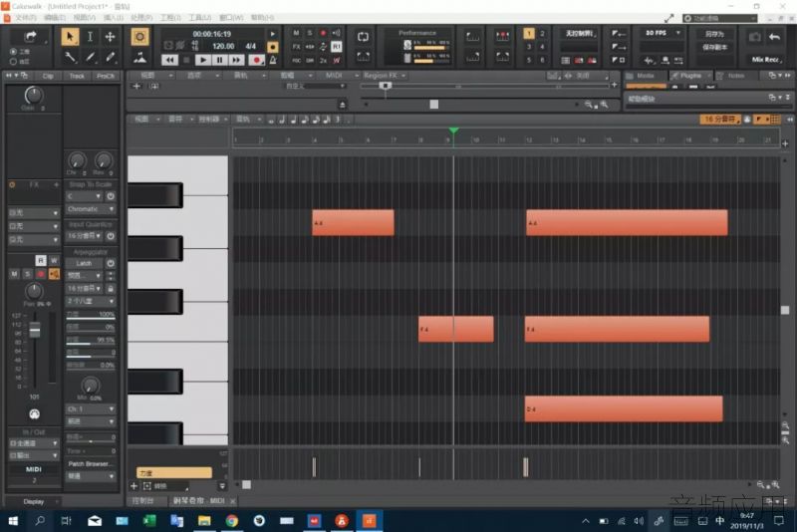Select the Erase tool in toolbar

[110, 57]
